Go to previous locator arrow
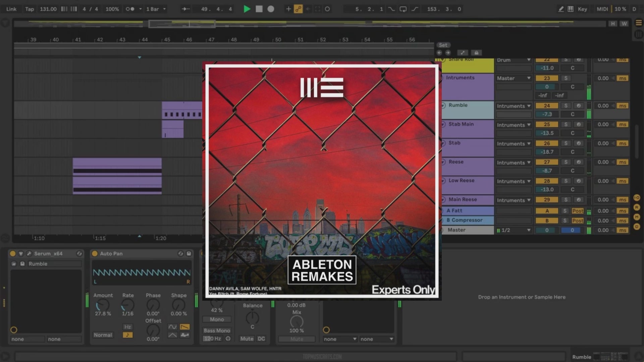The image size is (644, 362). (439, 53)
